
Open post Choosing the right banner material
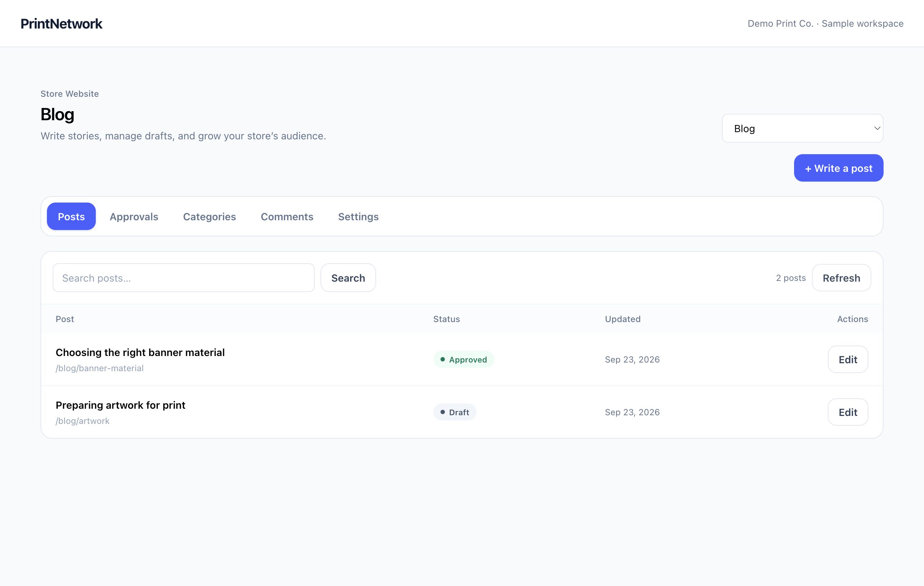[140, 352]
